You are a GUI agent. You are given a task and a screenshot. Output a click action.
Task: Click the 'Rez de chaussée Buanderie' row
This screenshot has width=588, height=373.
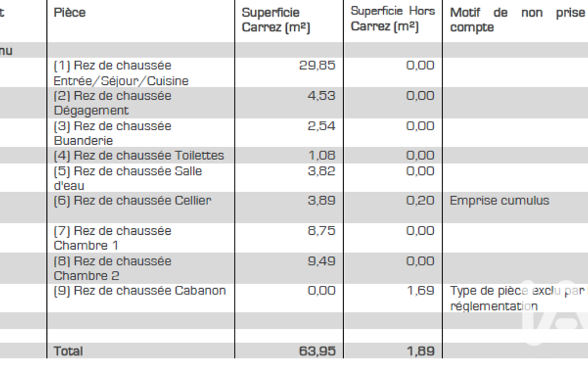click(112, 133)
